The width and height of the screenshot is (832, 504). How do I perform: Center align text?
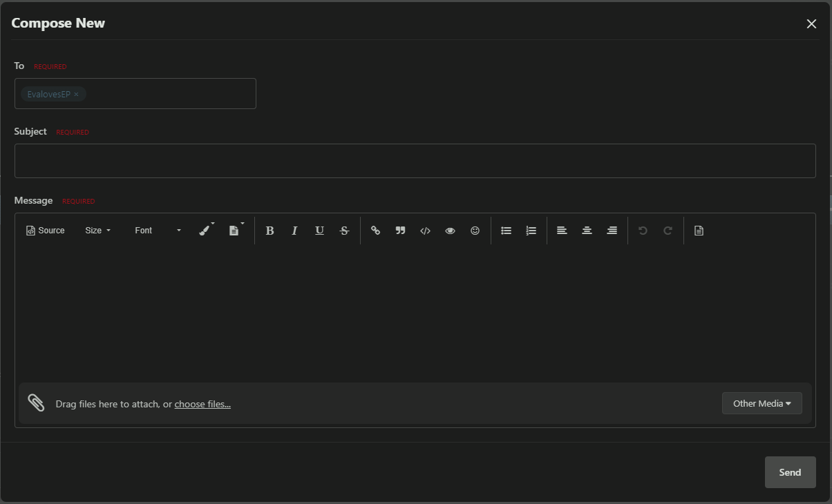(587, 231)
